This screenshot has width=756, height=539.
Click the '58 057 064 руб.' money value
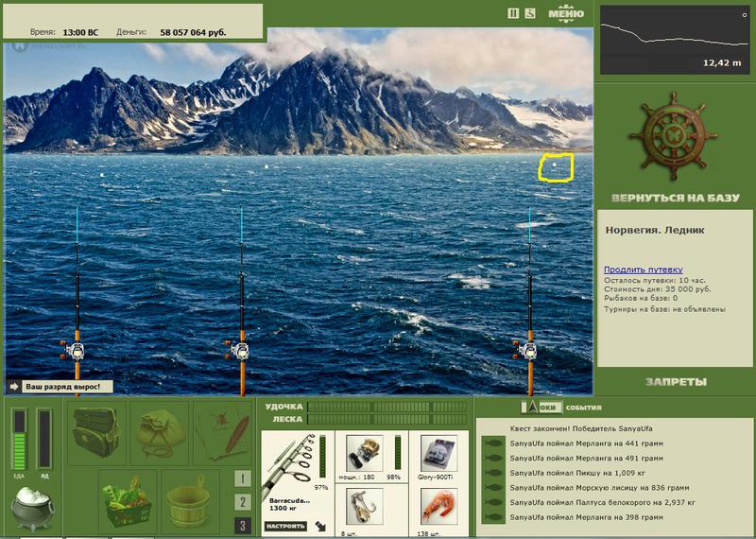tap(193, 32)
